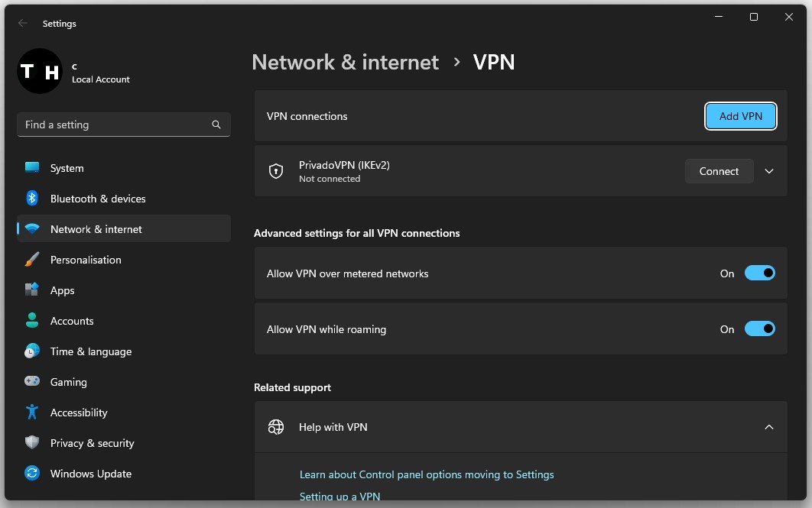Focus the Find a setting search box
812x508 pixels.
point(124,125)
